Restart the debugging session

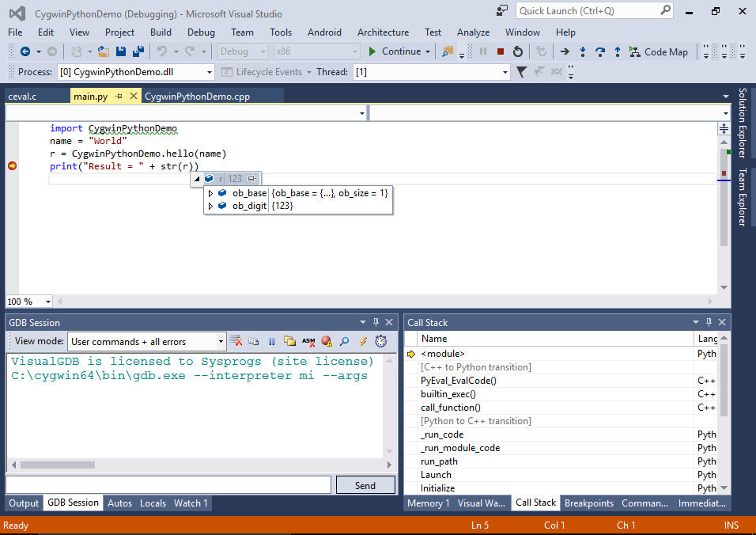point(518,51)
